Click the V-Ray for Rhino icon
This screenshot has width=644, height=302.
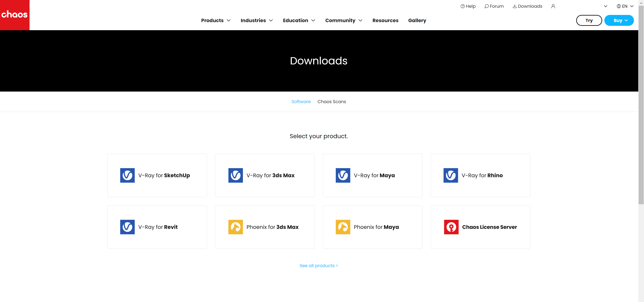[x=450, y=175]
